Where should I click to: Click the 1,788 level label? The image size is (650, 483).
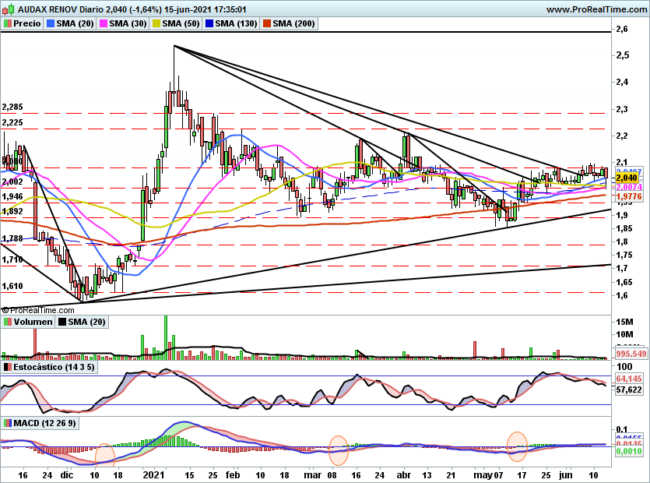click(12, 238)
